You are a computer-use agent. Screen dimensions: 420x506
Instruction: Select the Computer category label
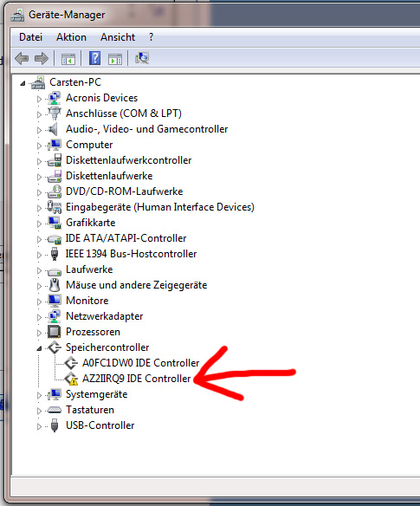[x=89, y=145]
